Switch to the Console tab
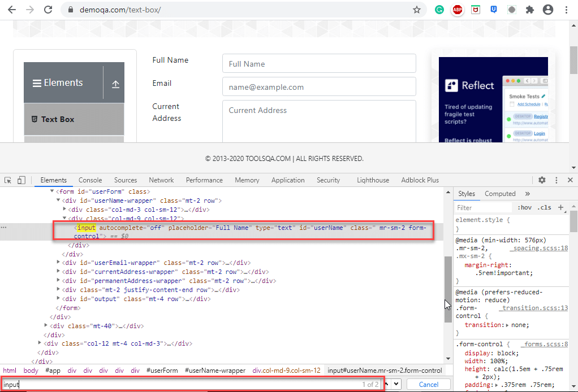 pyautogui.click(x=90, y=180)
